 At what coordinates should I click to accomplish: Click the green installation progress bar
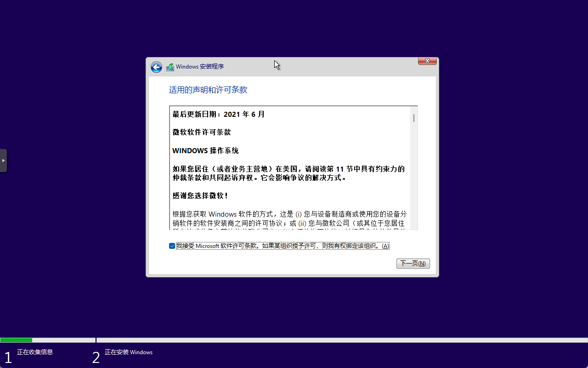click(16, 340)
